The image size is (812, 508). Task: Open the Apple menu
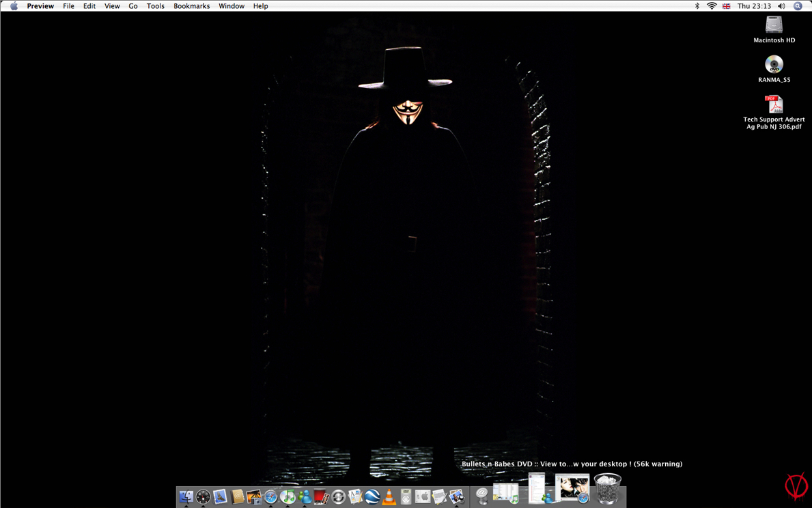coord(14,6)
